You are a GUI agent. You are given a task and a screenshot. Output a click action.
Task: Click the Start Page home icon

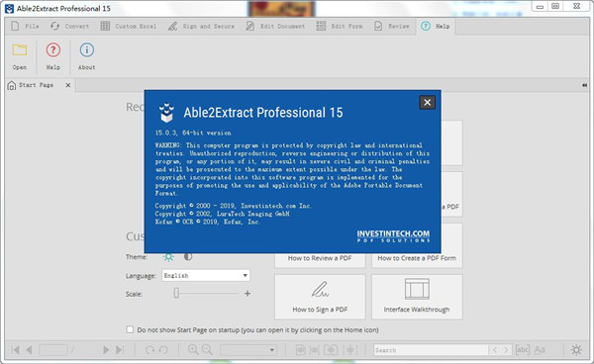(x=12, y=85)
